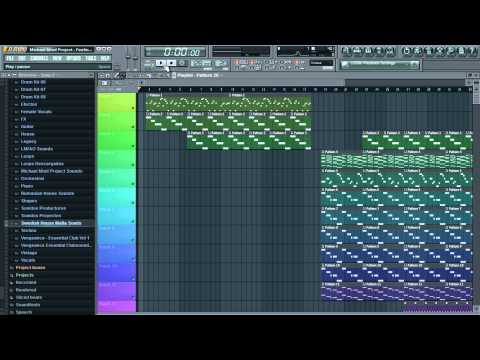Mute Track 4 in the playlist
This screenshot has height=360, width=480.
(x=133, y=165)
